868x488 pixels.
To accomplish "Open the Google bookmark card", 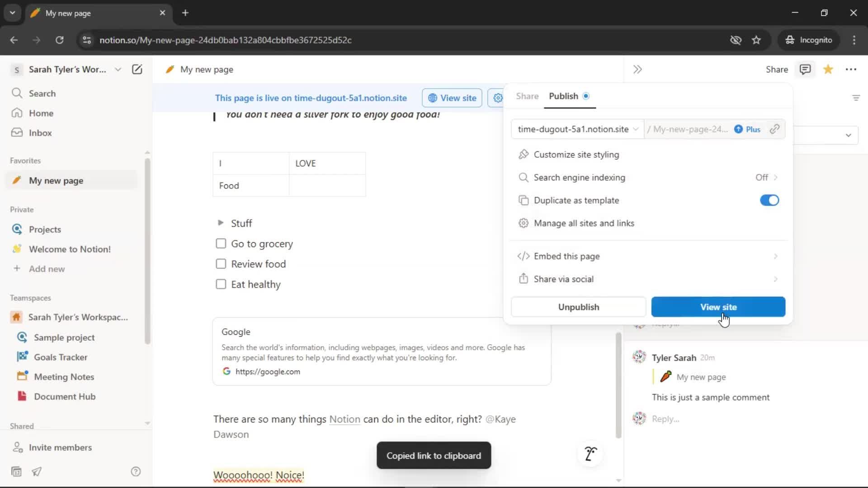I will (382, 352).
